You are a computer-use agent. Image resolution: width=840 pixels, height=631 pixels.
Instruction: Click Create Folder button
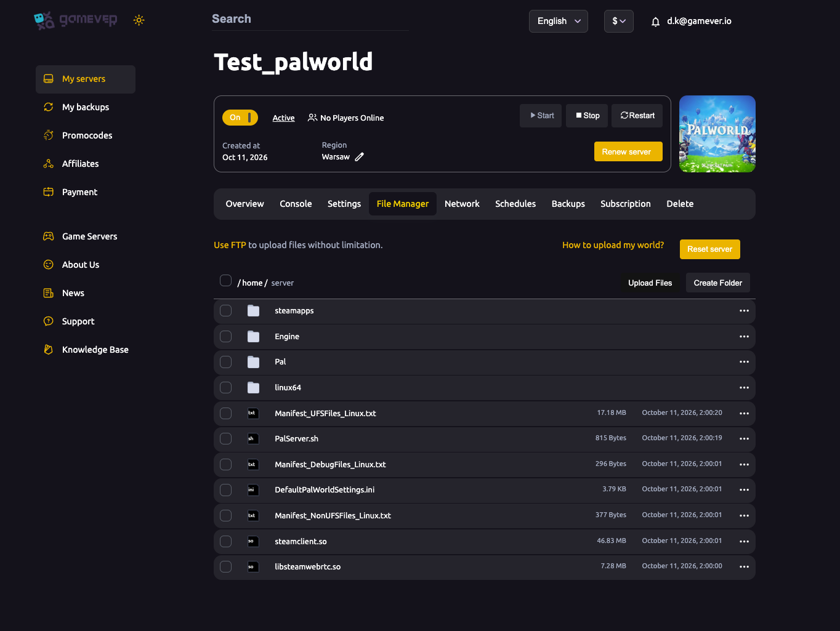(x=718, y=283)
